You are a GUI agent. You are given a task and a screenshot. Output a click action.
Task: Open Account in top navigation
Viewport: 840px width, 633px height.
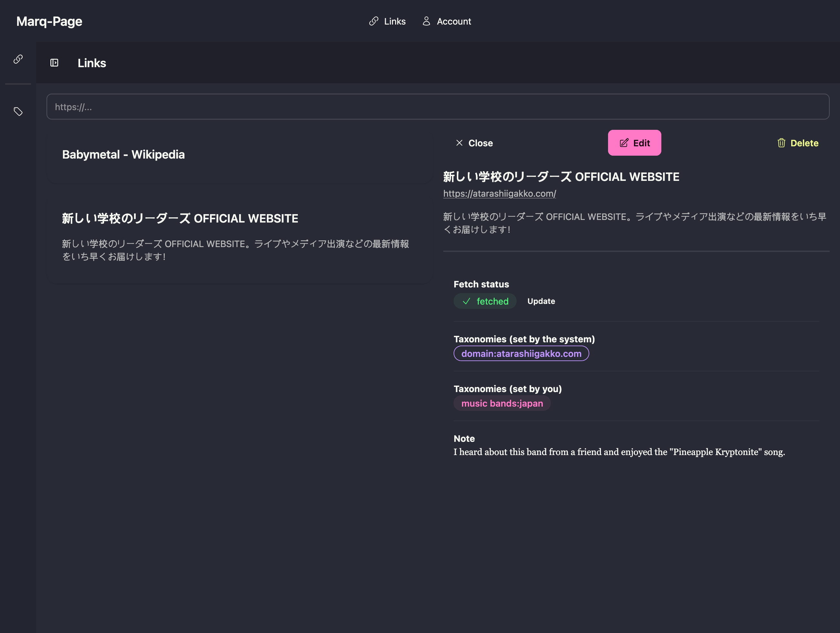tap(446, 21)
